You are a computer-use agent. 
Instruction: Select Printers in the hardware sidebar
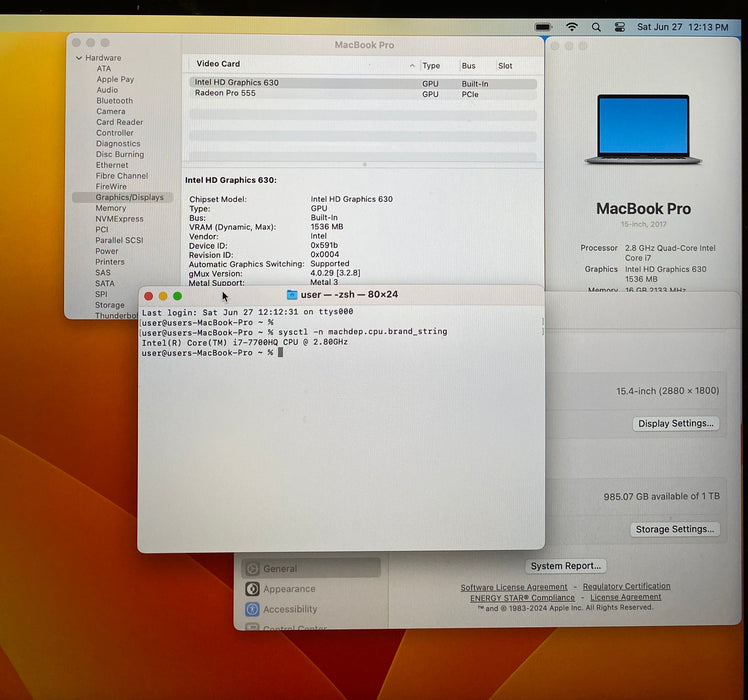pyautogui.click(x=110, y=261)
